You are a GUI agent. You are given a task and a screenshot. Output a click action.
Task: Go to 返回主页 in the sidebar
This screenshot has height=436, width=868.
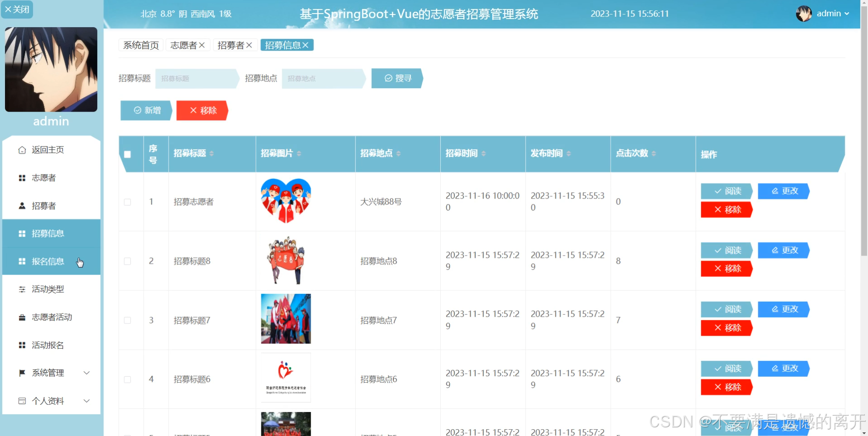(52, 150)
